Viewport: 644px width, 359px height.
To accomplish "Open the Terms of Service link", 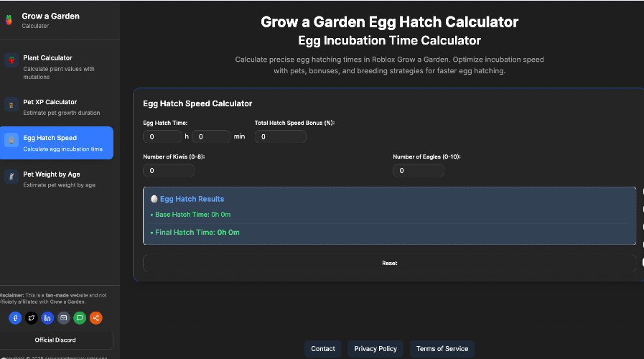I will click(x=442, y=349).
